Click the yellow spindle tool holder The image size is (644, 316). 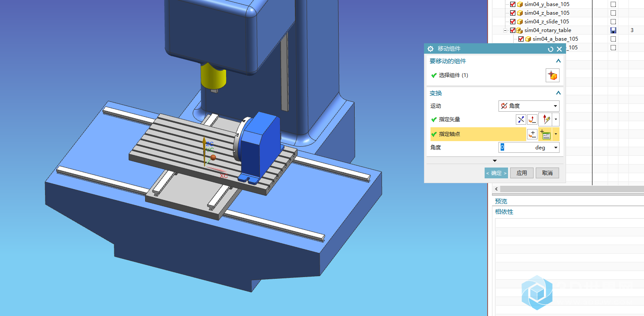(x=213, y=77)
